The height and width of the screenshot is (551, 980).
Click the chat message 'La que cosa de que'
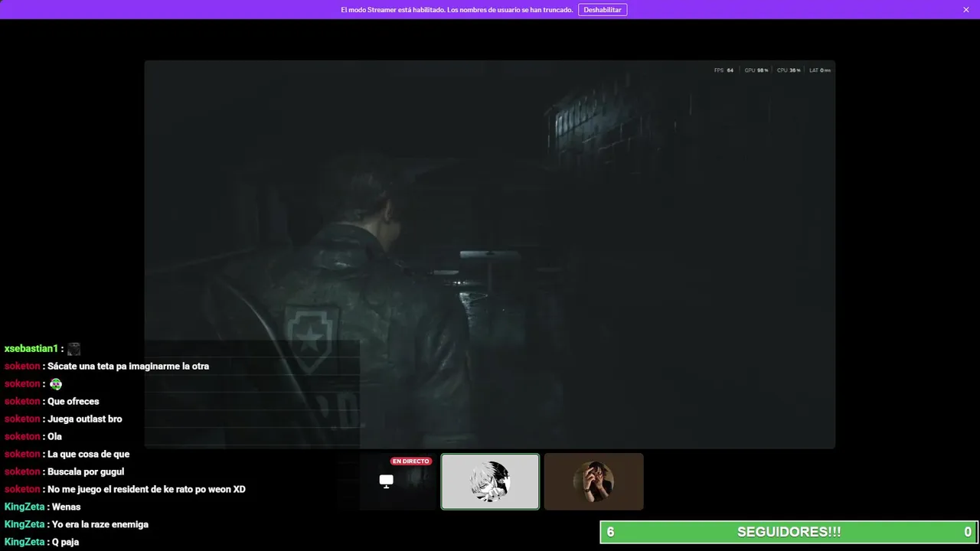[x=89, y=455]
